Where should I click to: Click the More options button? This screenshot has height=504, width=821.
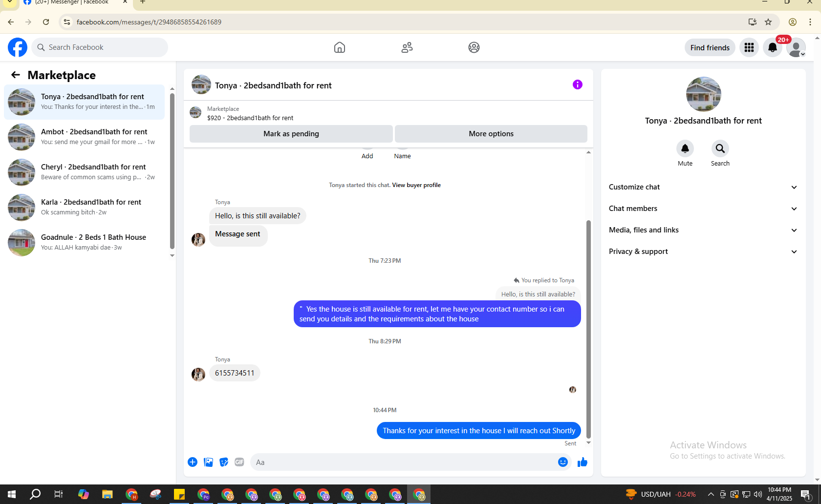click(x=491, y=134)
